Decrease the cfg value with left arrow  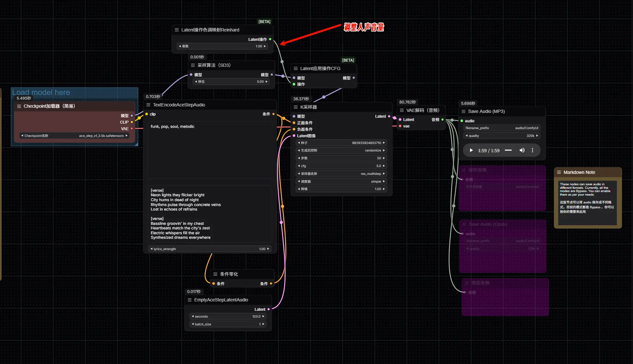[x=299, y=166]
